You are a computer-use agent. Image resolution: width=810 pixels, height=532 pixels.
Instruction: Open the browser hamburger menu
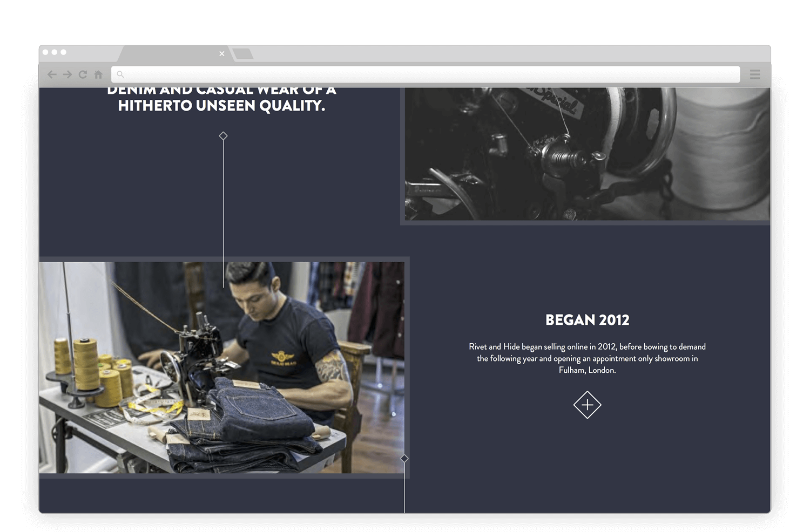(x=755, y=74)
